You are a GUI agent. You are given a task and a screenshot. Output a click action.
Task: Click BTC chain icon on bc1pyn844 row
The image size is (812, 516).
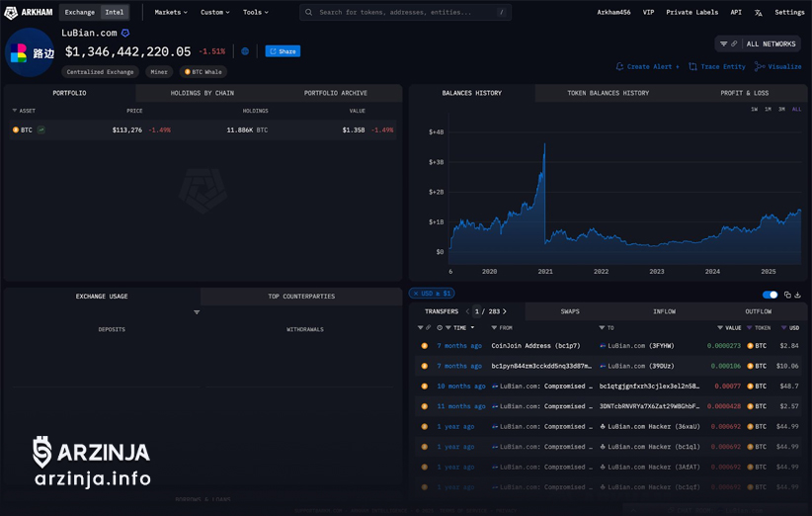(424, 367)
